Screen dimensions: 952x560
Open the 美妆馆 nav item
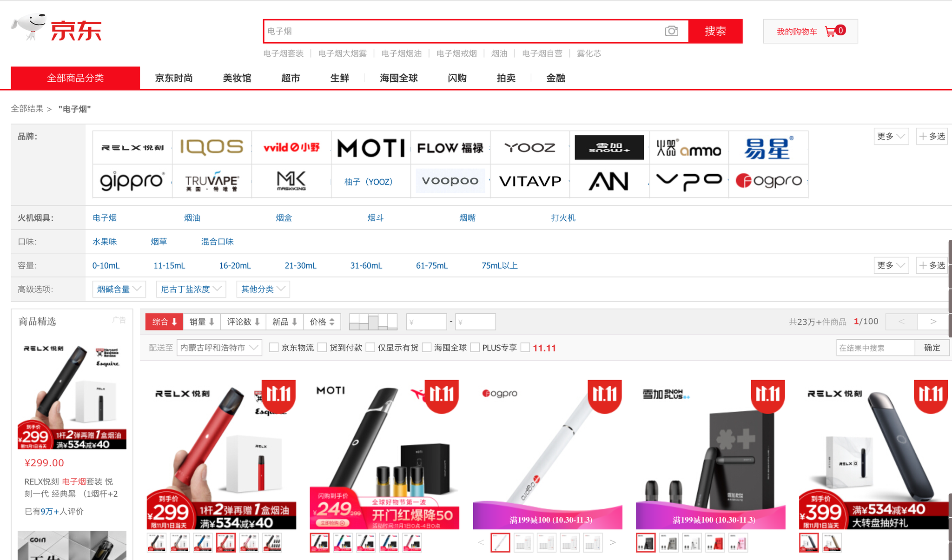237,78
